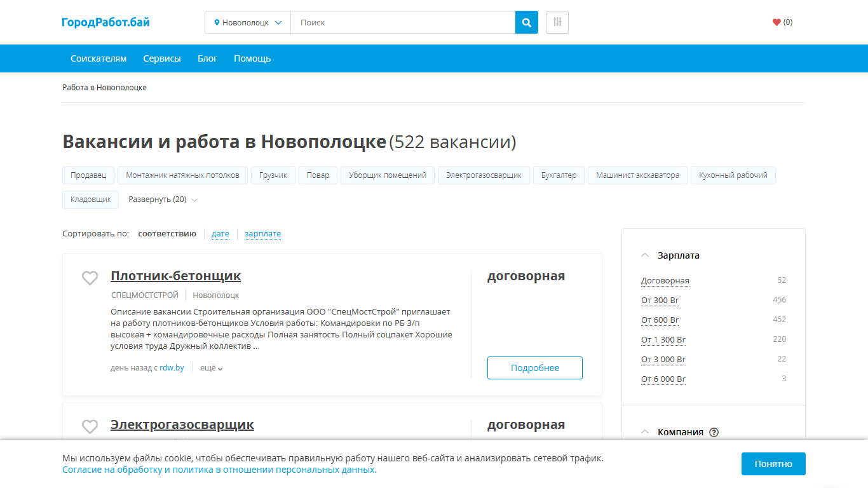Sort vacancies by дате
This screenshot has width=868, height=488.
[220, 234]
